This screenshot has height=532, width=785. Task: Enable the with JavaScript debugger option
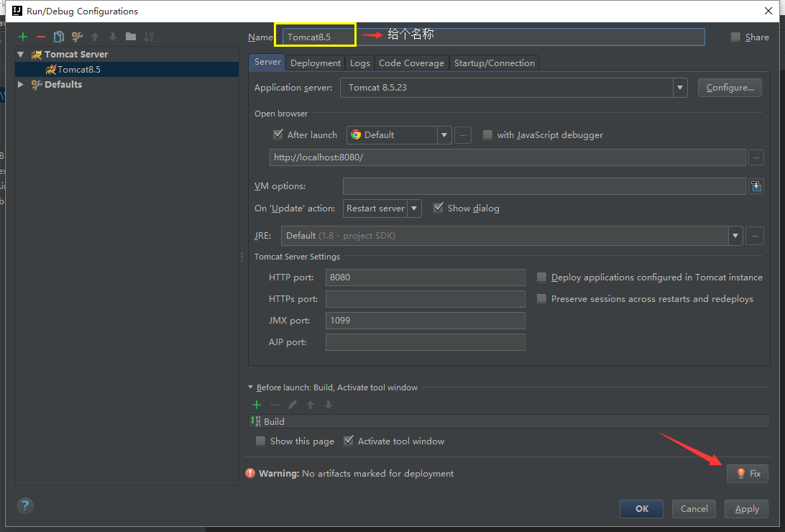point(487,134)
